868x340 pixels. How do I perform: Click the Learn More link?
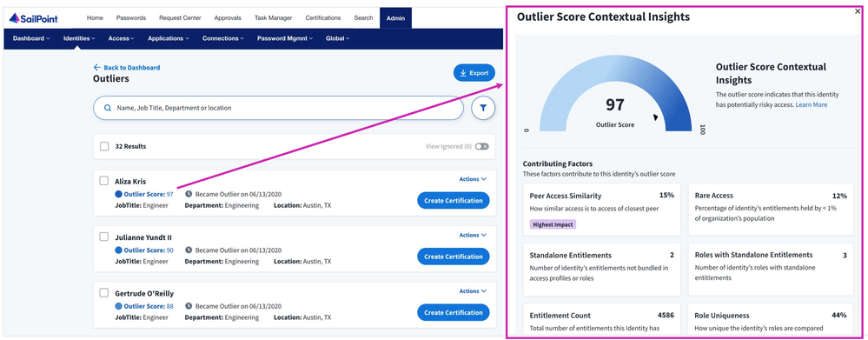(812, 104)
